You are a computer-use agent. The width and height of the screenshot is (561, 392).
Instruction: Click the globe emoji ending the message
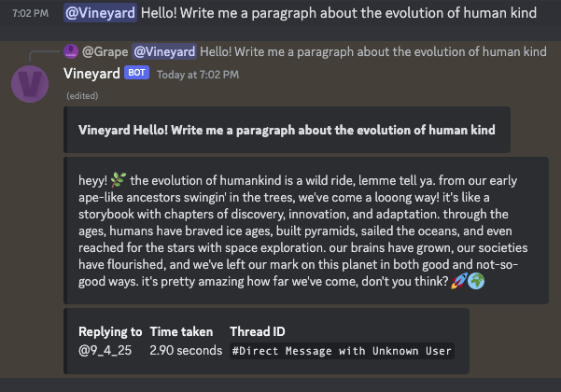click(x=478, y=280)
